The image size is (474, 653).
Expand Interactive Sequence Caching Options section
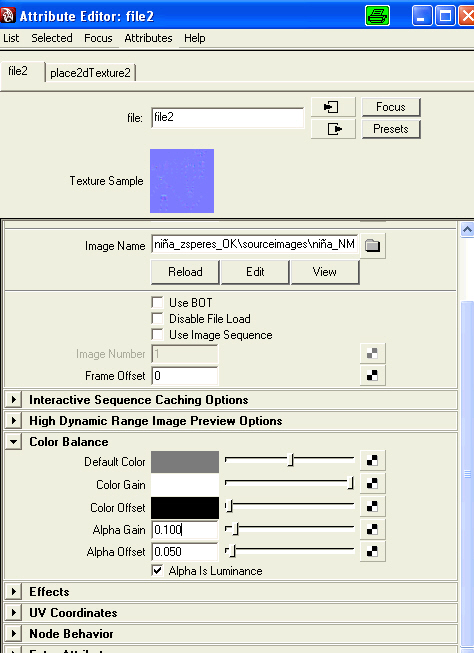pyautogui.click(x=14, y=400)
